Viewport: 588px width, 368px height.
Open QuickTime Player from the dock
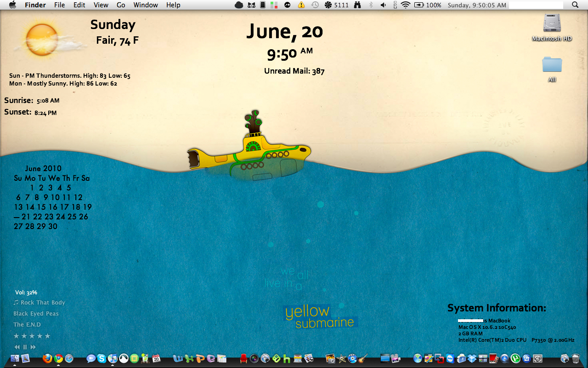coord(504,358)
